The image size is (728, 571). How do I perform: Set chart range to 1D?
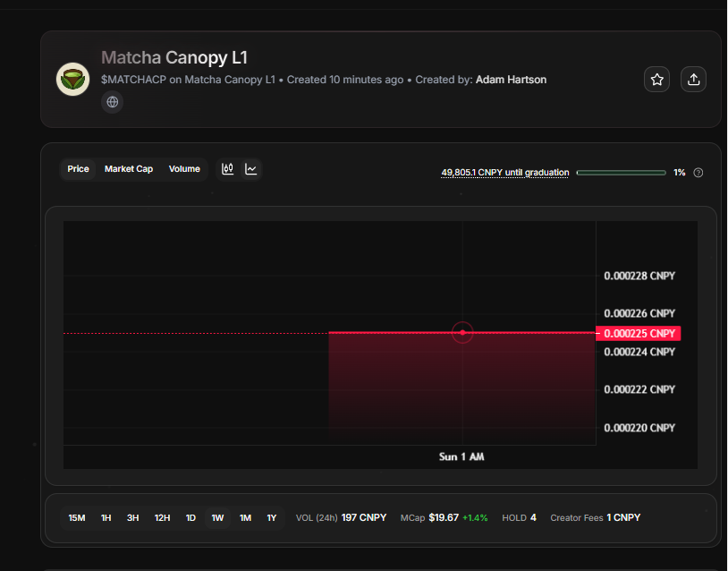pyautogui.click(x=190, y=517)
